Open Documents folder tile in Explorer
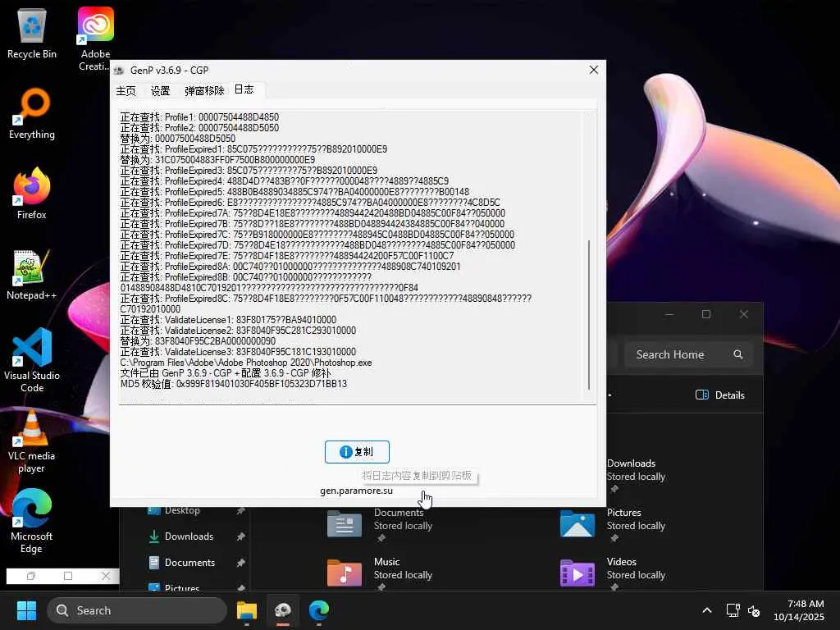840x630 pixels. coord(381,524)
